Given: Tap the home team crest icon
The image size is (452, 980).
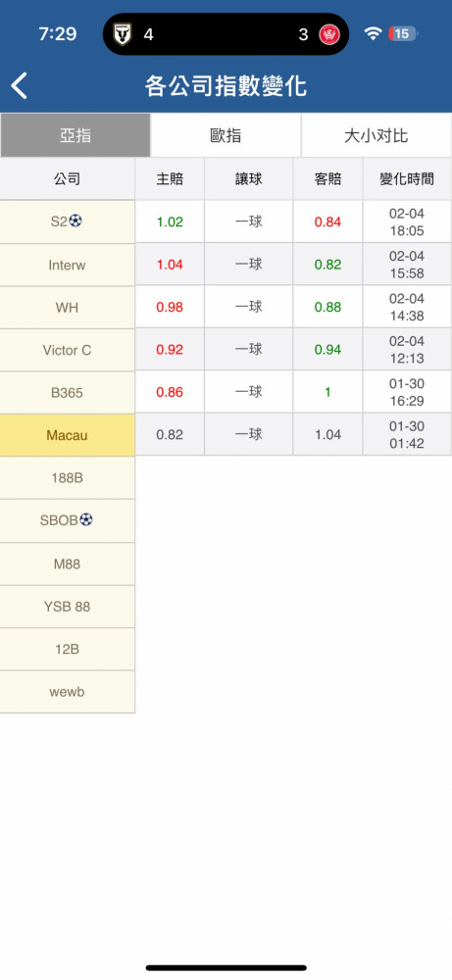Looking at the screenshot, I should point(123,33).
